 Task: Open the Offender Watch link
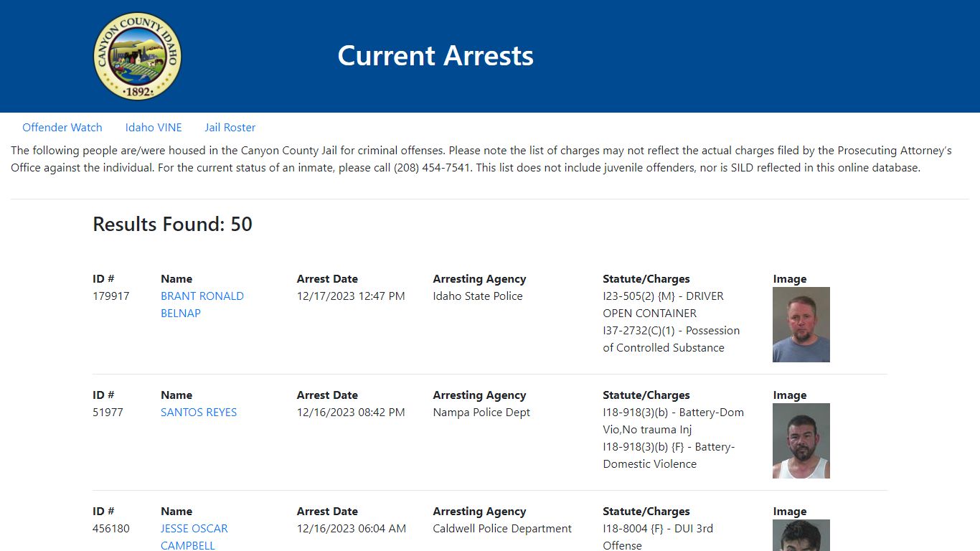click(x=62, y=128)
